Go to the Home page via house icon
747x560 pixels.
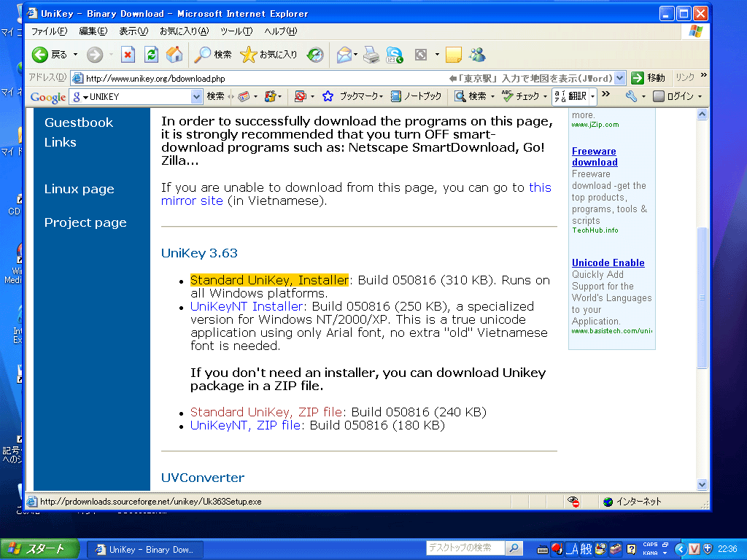coord(174,55)
